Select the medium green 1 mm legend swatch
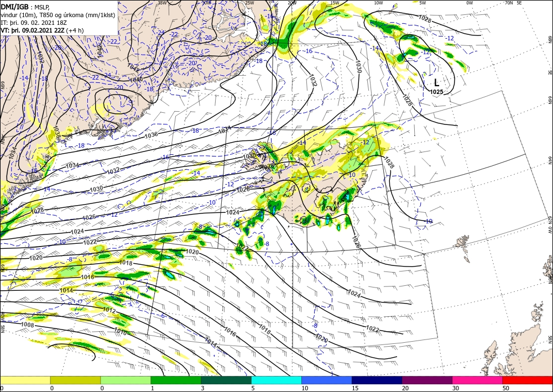Image resolution: width=553 pixels, height=392 pixels. pos(176,380)
